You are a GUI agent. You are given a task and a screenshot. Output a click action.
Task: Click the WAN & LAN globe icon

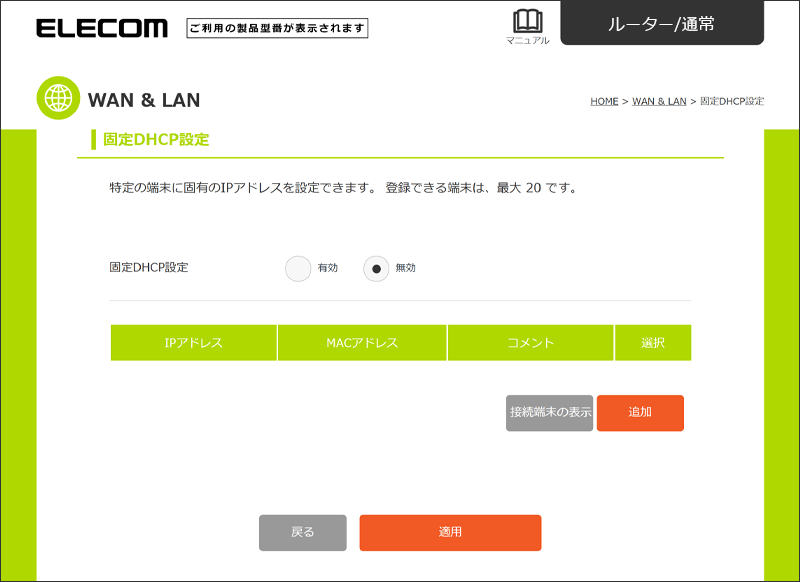pyautogui.click(x=58, y=98)
